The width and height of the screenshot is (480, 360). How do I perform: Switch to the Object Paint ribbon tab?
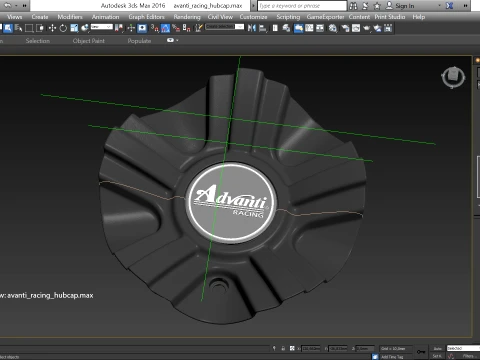pos(89,41)
